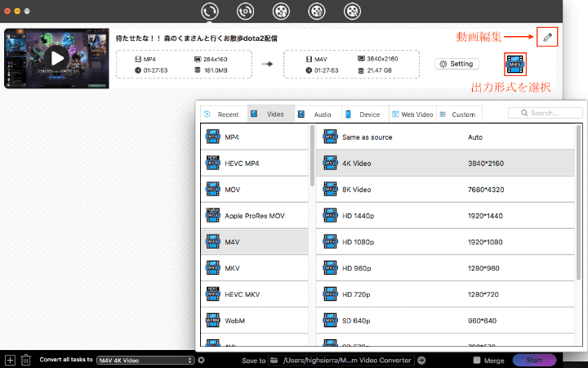Switch to the Device tab
This screenshot has width=588, height=368.
(365, 114)
